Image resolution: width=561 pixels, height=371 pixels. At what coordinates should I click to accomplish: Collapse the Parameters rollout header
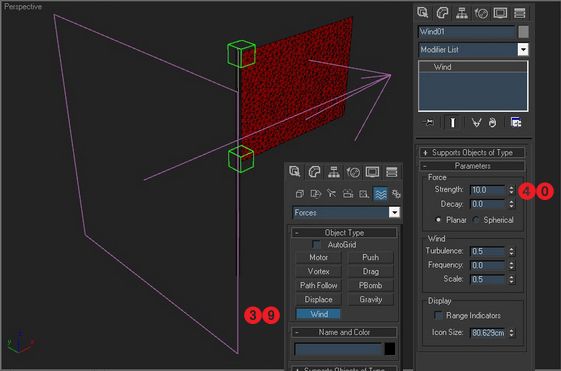click(x=472, y=166)
